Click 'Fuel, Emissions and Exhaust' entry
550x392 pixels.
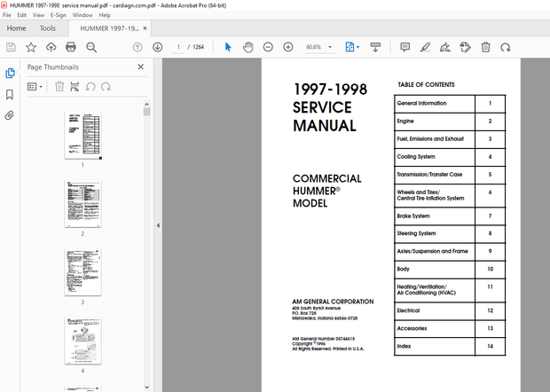pos(430,139)
